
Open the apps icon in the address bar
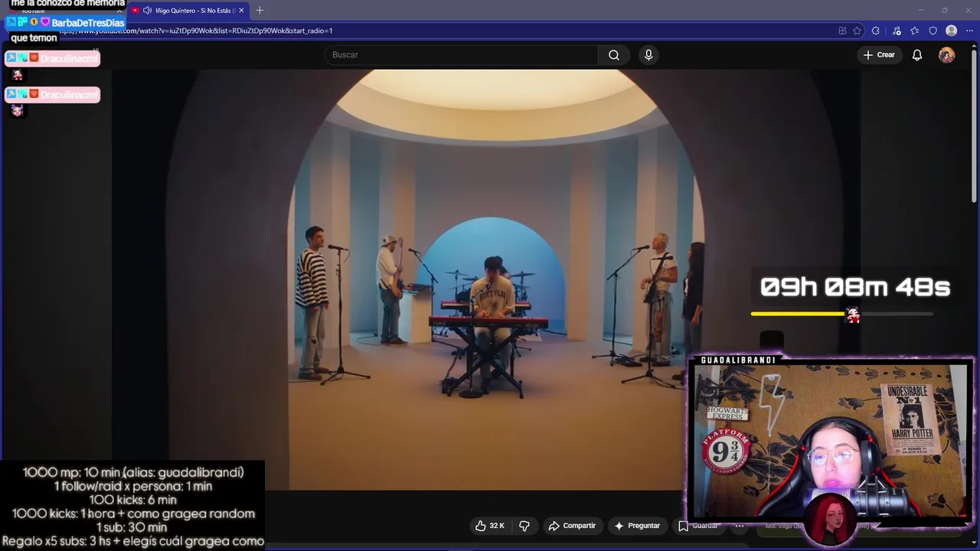tap(842, 31)
